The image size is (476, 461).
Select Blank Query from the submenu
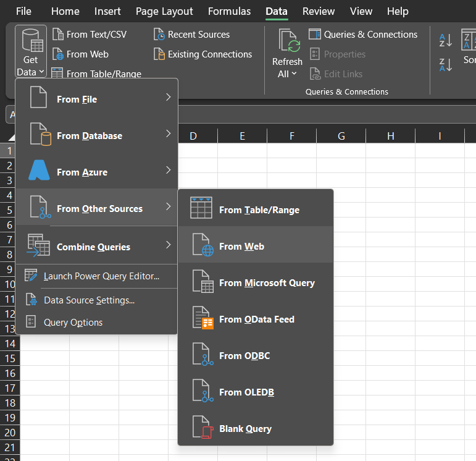coord(245,429)
